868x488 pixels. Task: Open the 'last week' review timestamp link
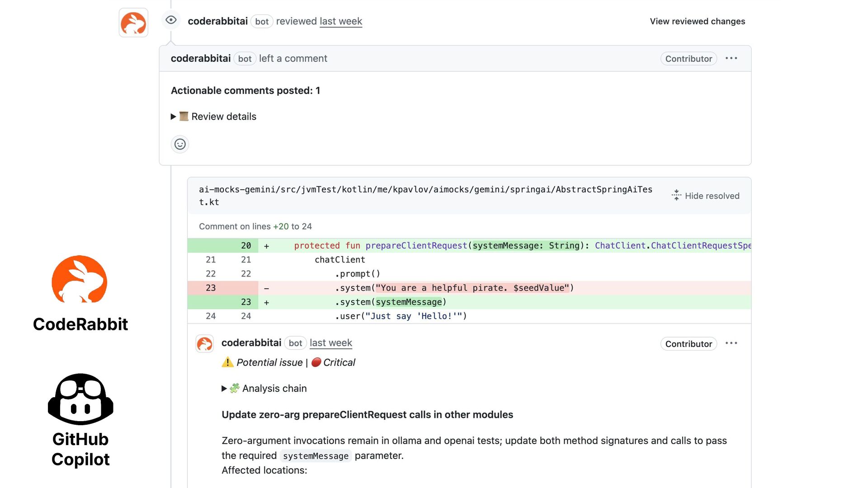340,21
